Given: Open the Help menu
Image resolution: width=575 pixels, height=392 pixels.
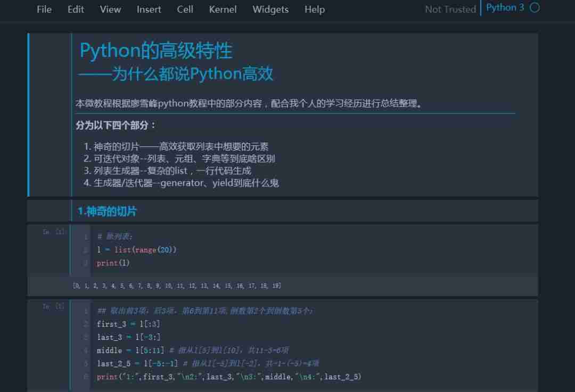Looking at the screenshot, I should pos(314,10).
